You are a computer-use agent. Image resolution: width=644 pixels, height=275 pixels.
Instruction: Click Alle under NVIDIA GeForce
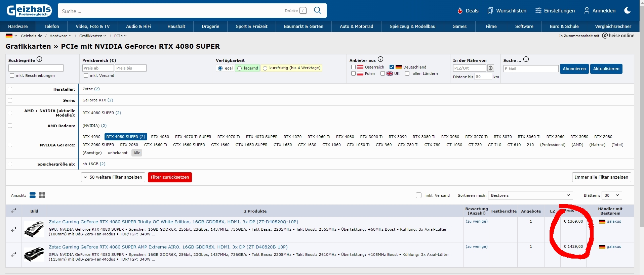click(137, 153)
